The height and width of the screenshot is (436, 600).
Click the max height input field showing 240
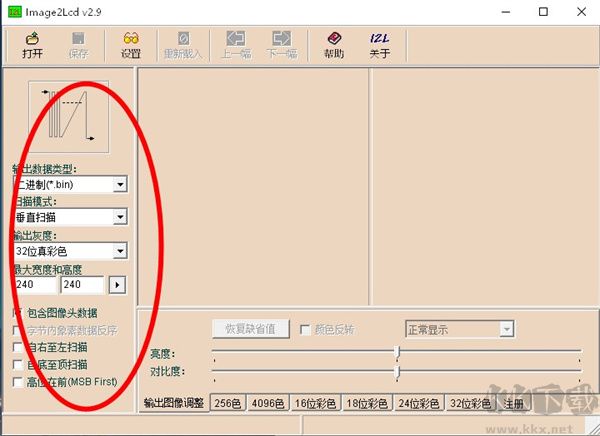pyautogui.click(x=82, y=285)
